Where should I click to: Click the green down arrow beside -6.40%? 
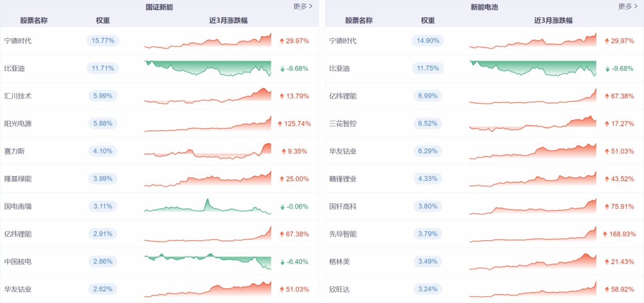pyautogui.click(x=282, y=262)
